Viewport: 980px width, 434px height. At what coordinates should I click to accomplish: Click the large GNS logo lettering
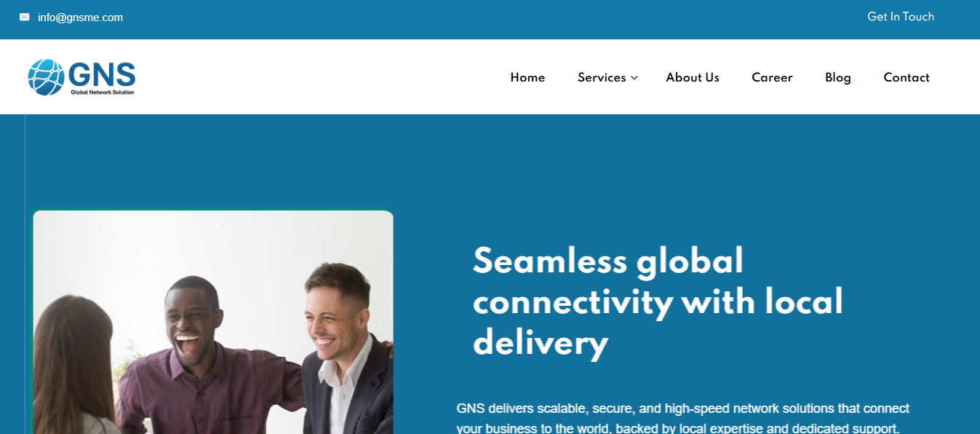(102, 74)
